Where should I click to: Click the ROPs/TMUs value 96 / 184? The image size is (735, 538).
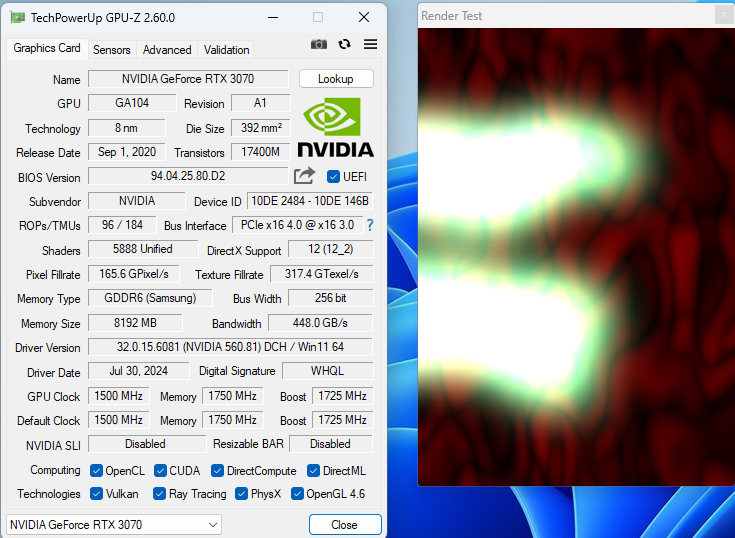(x=122, y=225)
